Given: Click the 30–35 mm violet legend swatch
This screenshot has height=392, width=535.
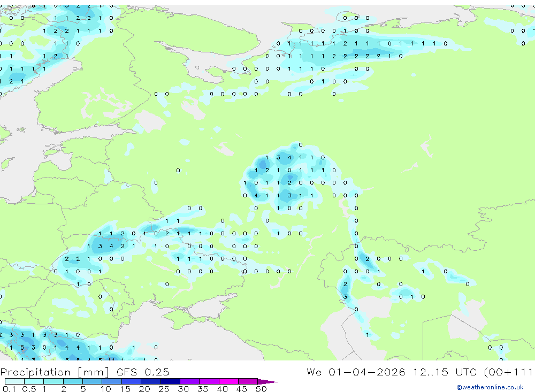Looking at the screenshot, I should (190, 381).
